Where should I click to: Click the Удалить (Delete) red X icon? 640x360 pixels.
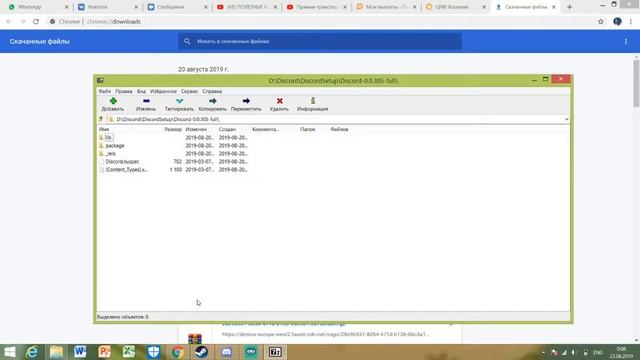280,101
